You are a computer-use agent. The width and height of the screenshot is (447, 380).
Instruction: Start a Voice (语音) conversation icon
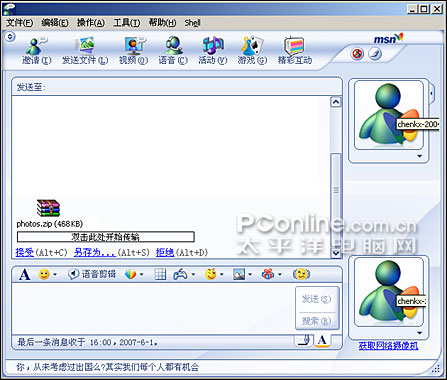click(x=173, y=45)
